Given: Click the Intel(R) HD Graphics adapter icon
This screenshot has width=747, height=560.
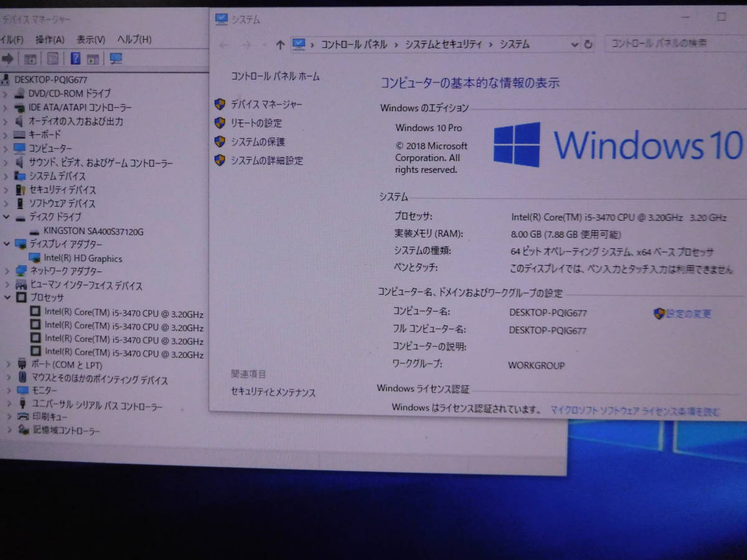Looking at the screenshot, I should click(x=35, y=258).
